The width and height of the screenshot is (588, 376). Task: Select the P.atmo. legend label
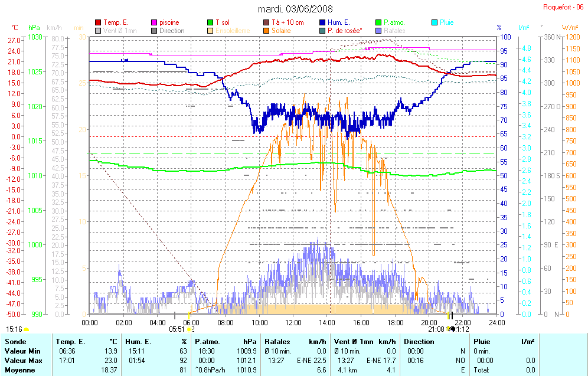394,22
